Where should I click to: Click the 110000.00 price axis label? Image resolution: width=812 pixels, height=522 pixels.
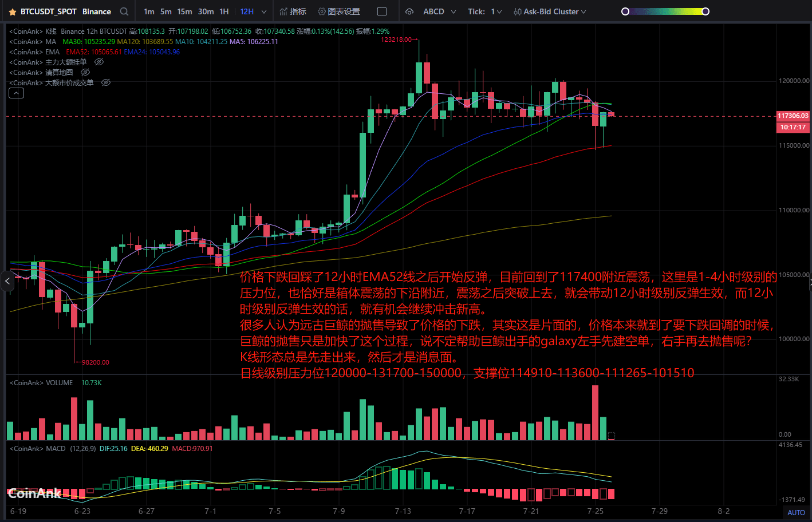(x=794, y=210)
